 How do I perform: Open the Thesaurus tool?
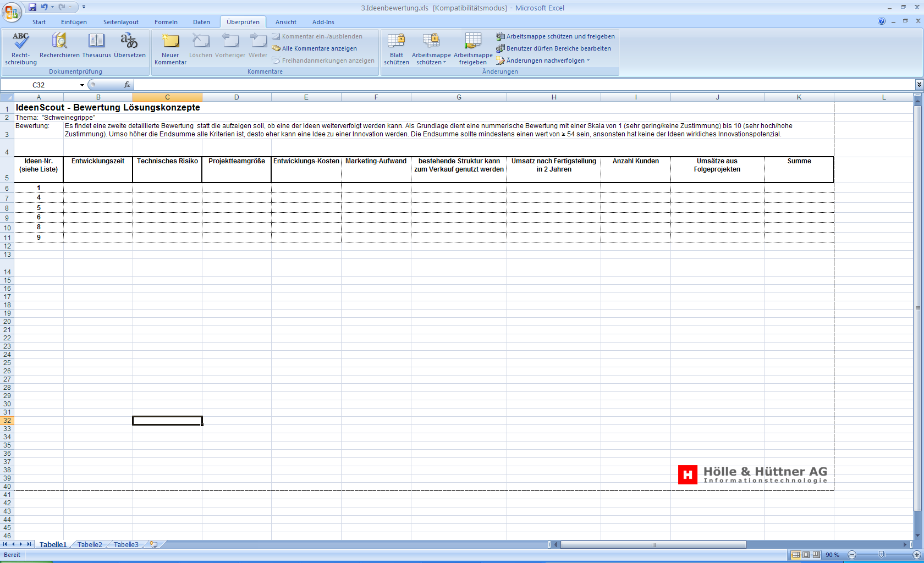tap(97, 45)
